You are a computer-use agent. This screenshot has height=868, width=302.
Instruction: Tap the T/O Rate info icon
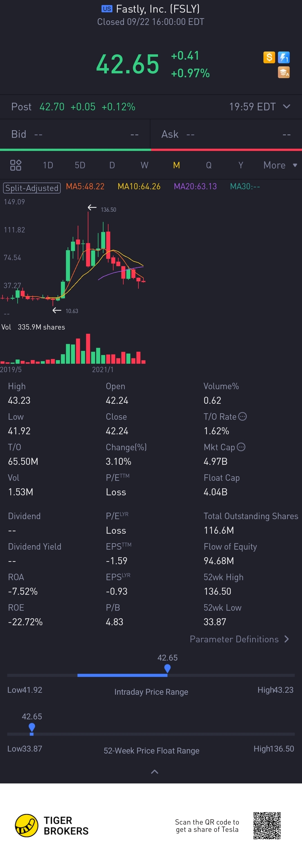click(242, 416)
